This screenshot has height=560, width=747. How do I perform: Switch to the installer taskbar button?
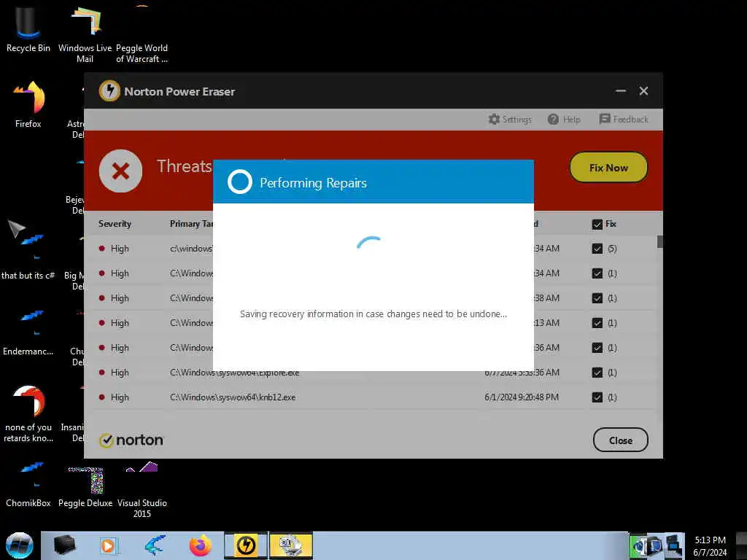[x=291, y=545]
